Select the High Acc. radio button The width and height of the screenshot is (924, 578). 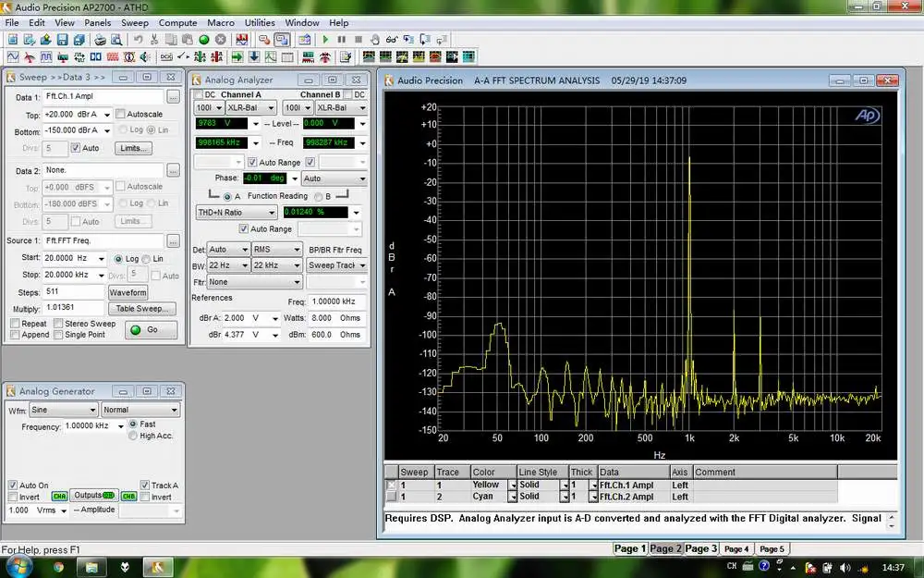coord(133,436)
